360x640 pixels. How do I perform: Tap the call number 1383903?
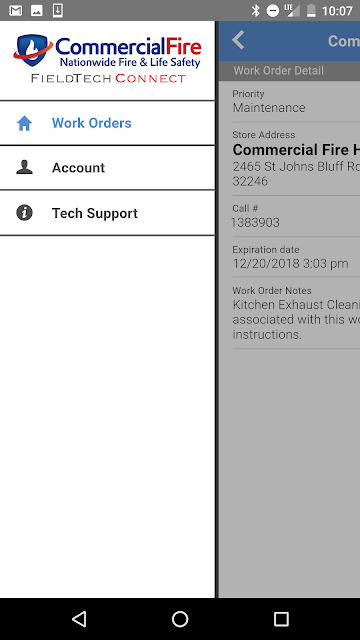256,222
